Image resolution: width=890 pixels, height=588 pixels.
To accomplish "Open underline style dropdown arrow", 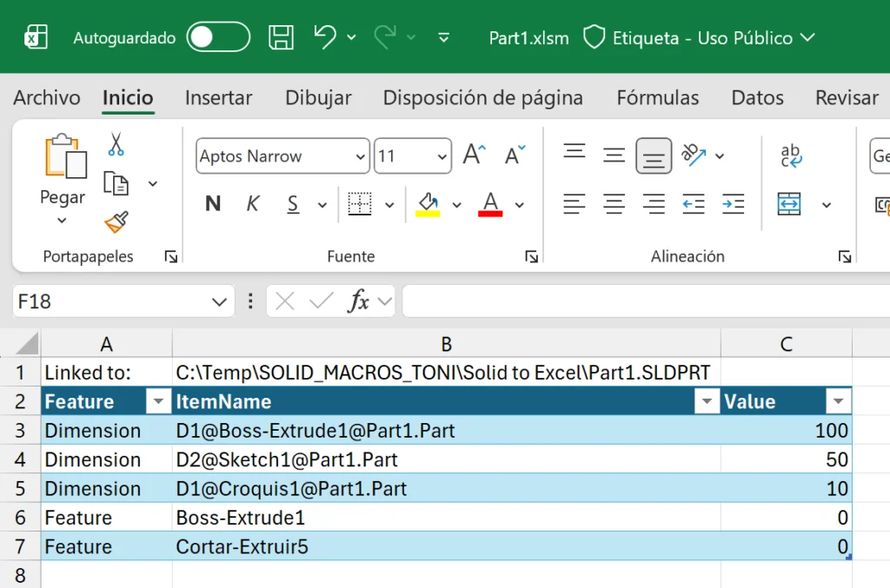I will [x=322, y=205].
